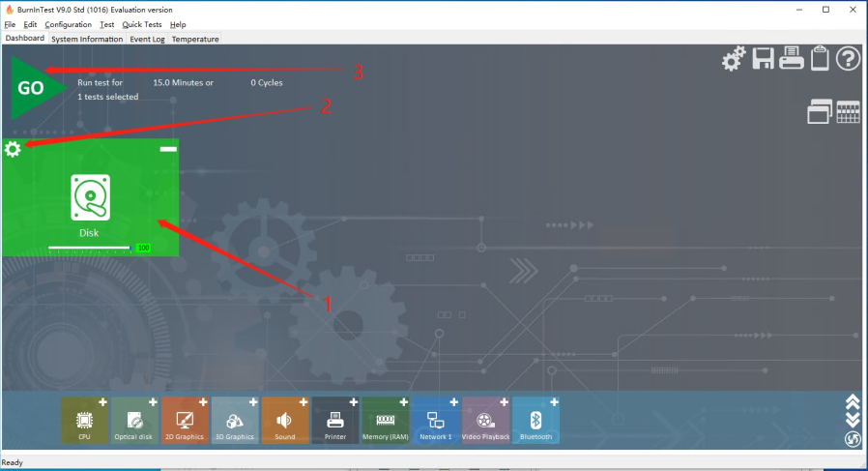Click plus on CPU tile
868x471 pixels.
tap(102, 402)
